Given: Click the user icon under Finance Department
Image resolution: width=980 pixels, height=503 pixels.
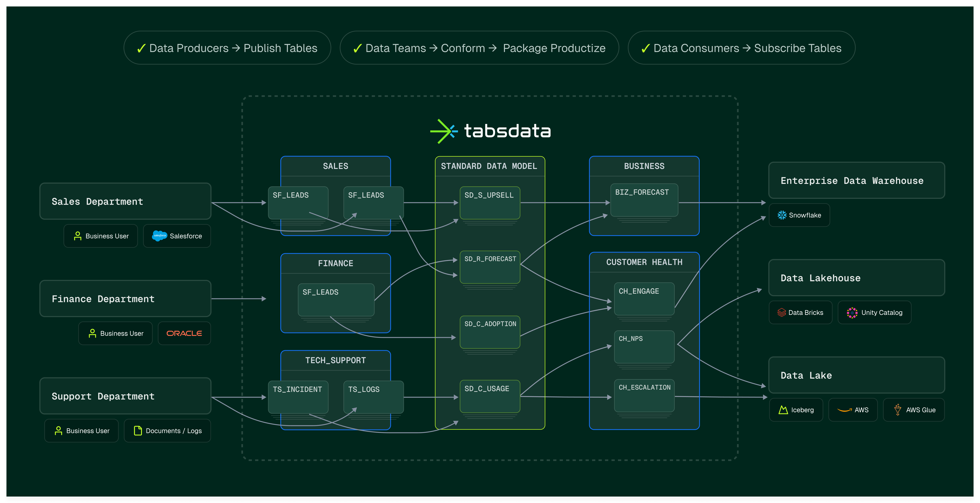Looking at the screenshot, I should pos(92,333).
